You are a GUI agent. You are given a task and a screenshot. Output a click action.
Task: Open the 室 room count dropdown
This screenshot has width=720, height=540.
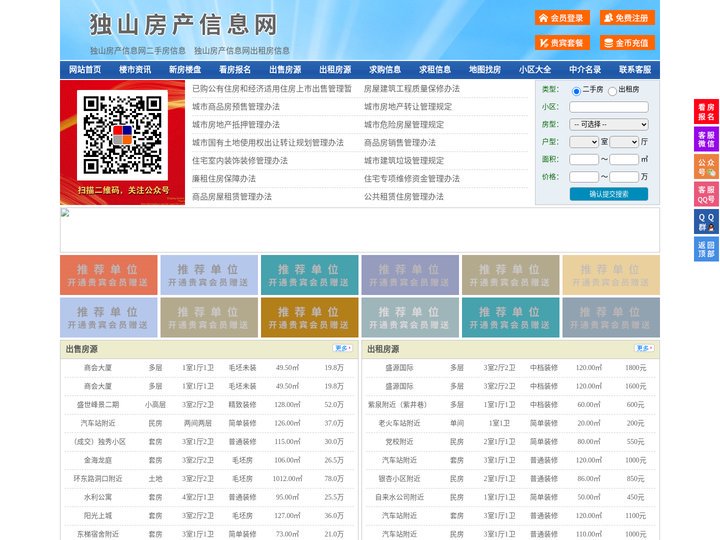click(584, 142)
